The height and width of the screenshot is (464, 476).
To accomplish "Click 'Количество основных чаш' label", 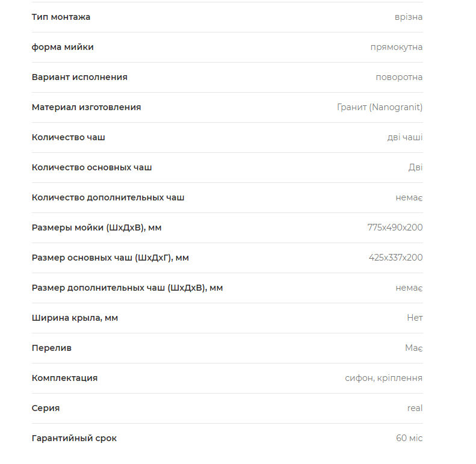I will pos(91,167).
